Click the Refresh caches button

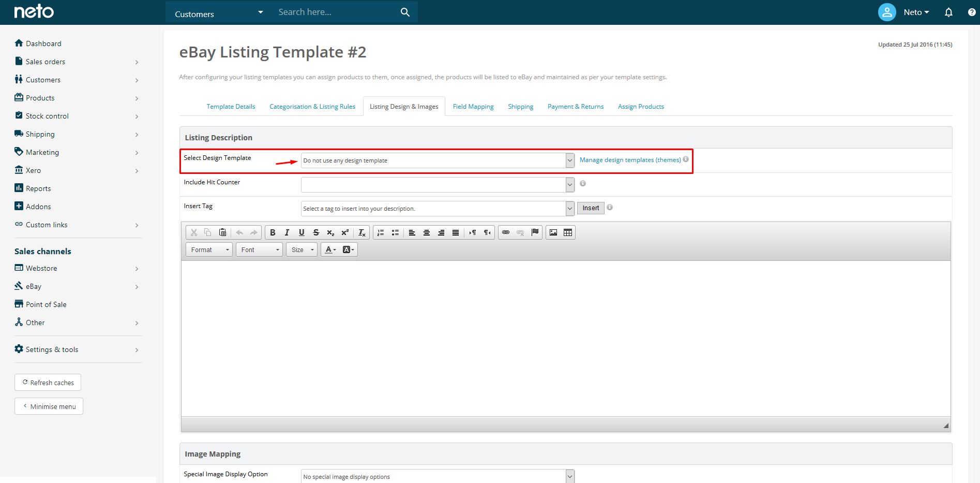coord(48,383)
